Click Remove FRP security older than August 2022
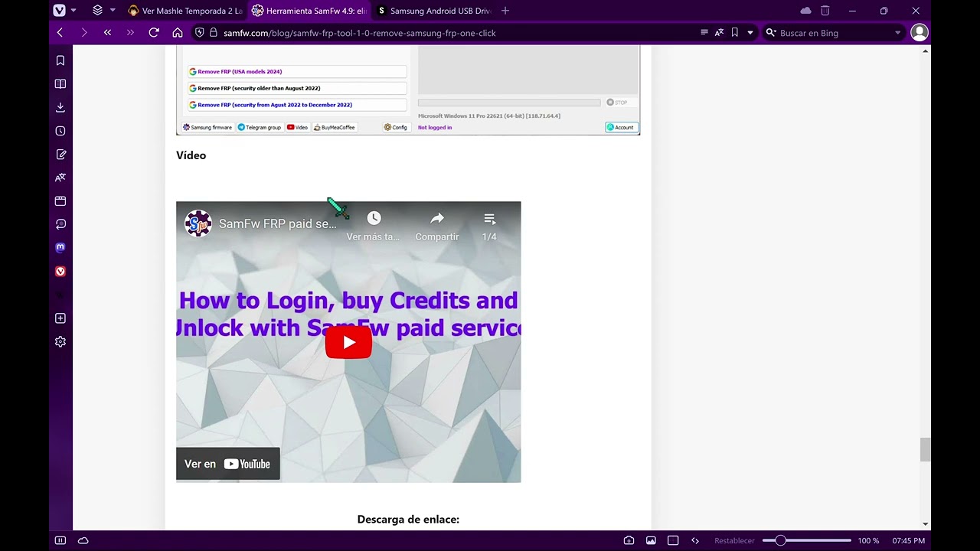 click(297, 88)
